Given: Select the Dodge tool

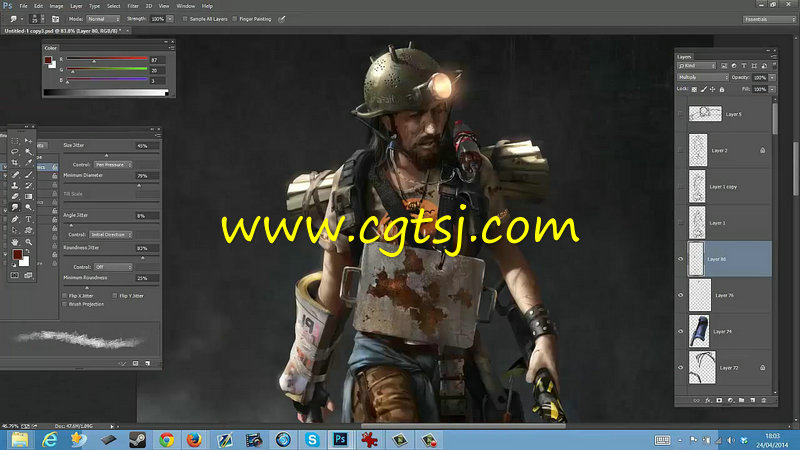Looking at the screenshot, I should coord(29,208).
